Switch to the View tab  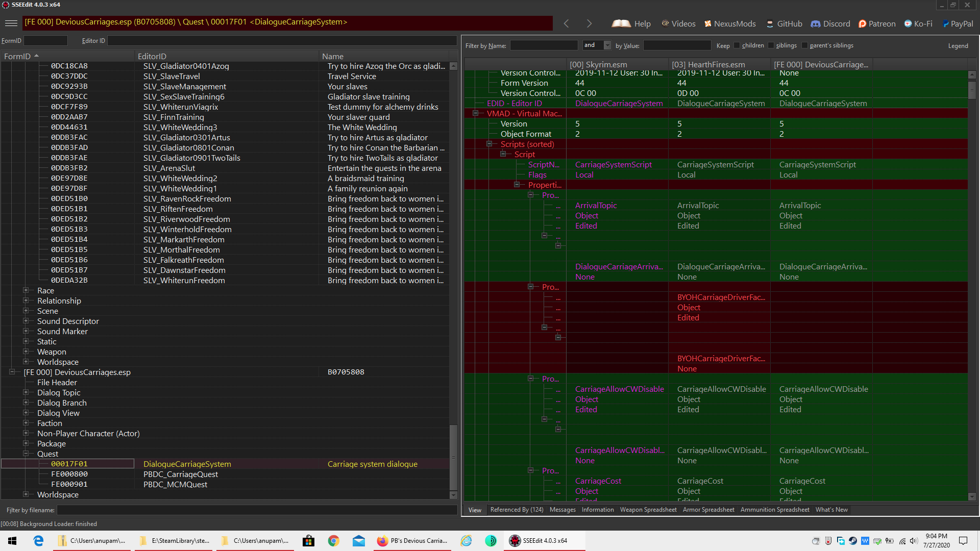(475, 510)
